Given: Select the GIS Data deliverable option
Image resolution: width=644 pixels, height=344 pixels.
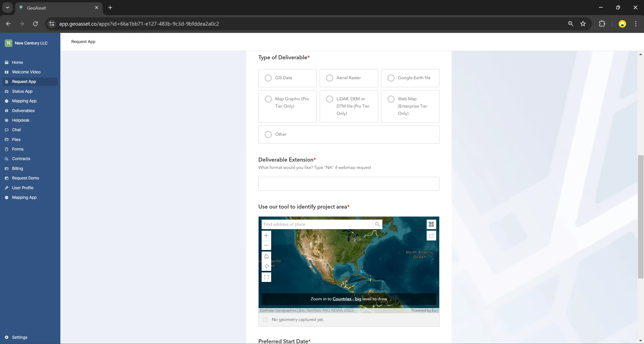Looking at the screenshot, I should (x=268, y=78).
